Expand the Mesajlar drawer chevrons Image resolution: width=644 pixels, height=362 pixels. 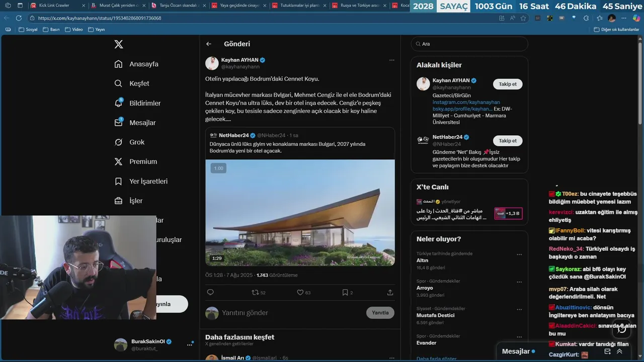(619, 351)
